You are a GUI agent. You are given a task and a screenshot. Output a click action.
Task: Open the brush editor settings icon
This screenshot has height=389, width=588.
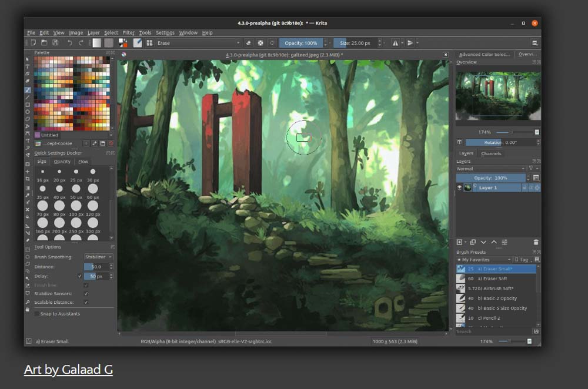pyautogui.click(x=138, y=43)
